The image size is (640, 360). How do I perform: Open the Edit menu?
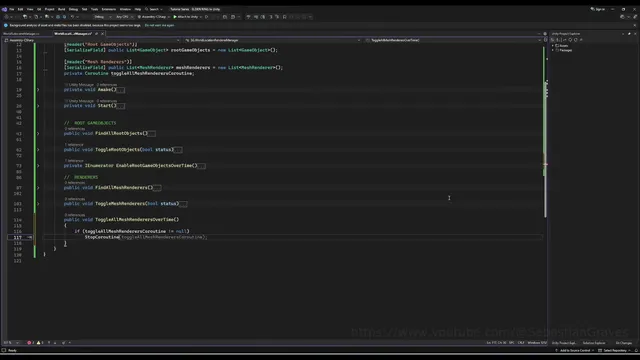20,9
